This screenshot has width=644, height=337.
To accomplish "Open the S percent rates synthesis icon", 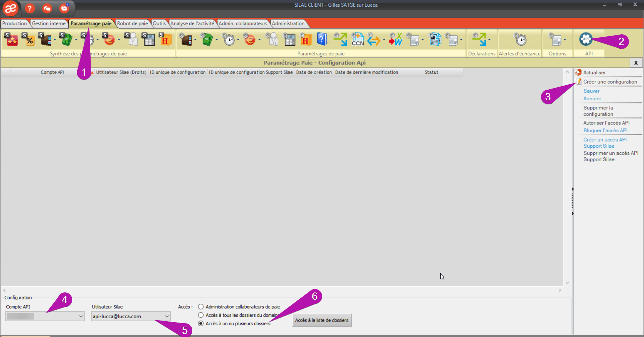I will [x=29, y=40].
